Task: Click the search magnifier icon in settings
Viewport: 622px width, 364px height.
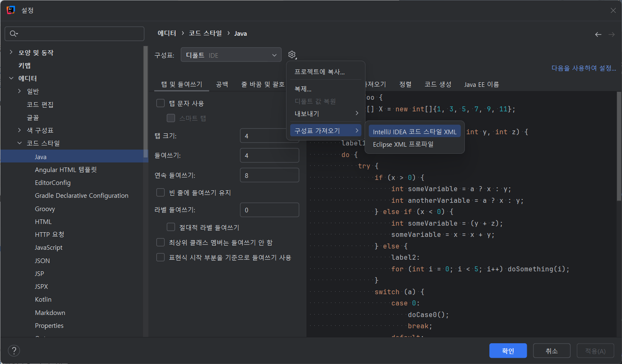Action: [x=14, y=34]
